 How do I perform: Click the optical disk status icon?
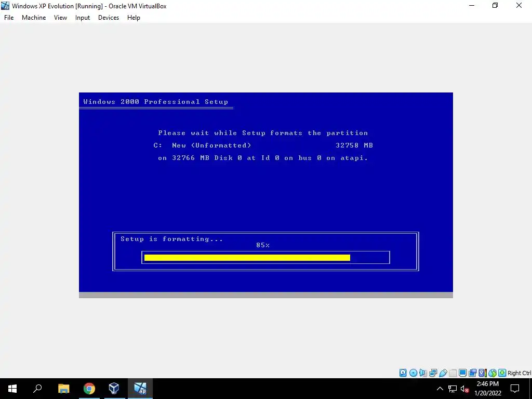click(x=413, y=373)
